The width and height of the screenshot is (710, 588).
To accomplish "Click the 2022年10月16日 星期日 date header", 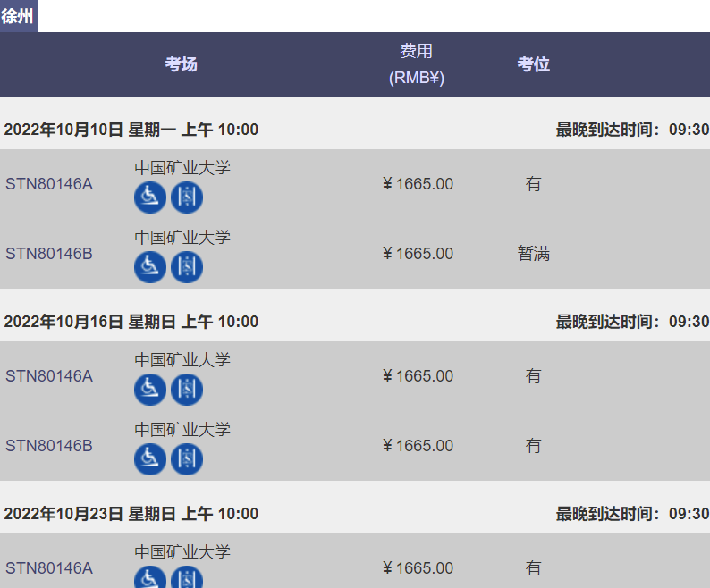I will (x=131, y=322).
